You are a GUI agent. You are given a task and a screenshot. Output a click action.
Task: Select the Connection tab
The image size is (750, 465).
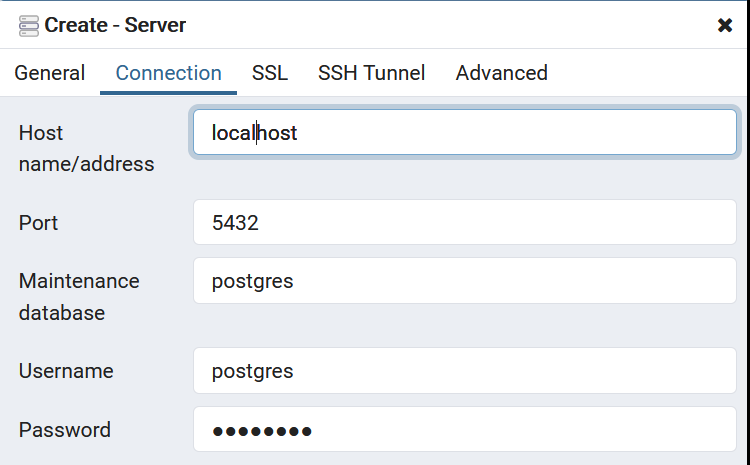[168, 73]
